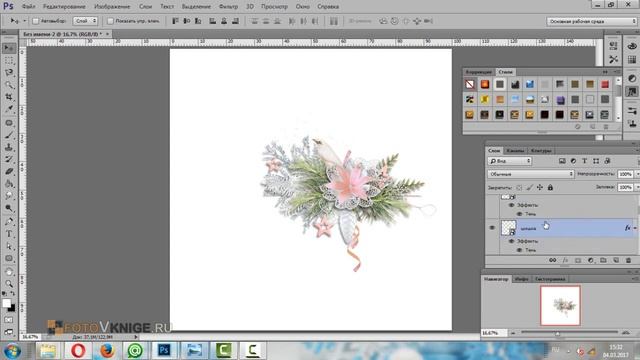This screenshot has width=640, height=360.
Task: Open the fill (Заливка) slider dropdown arrow
Action: tap(637, 187)
